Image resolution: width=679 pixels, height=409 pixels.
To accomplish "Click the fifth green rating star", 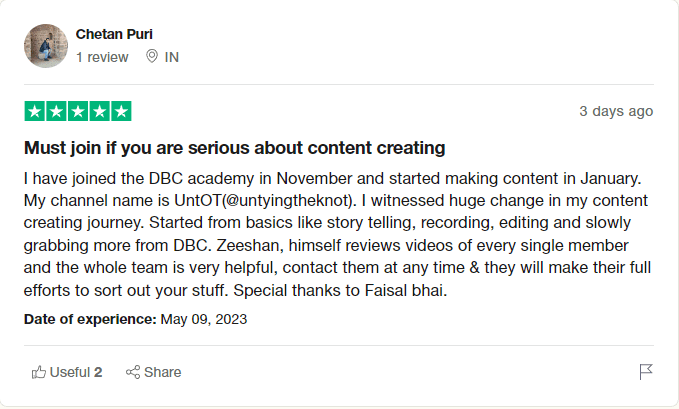I will (121, 111).
